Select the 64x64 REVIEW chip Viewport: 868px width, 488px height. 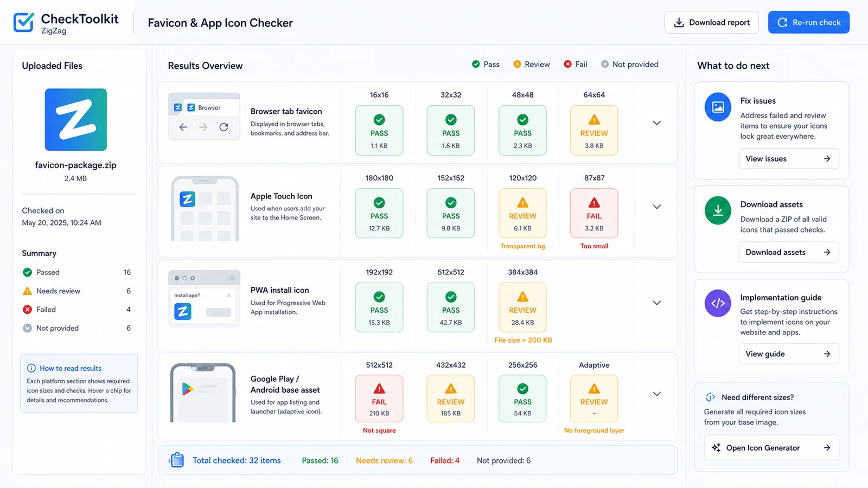pyautogui.click(x=594, y=130)
